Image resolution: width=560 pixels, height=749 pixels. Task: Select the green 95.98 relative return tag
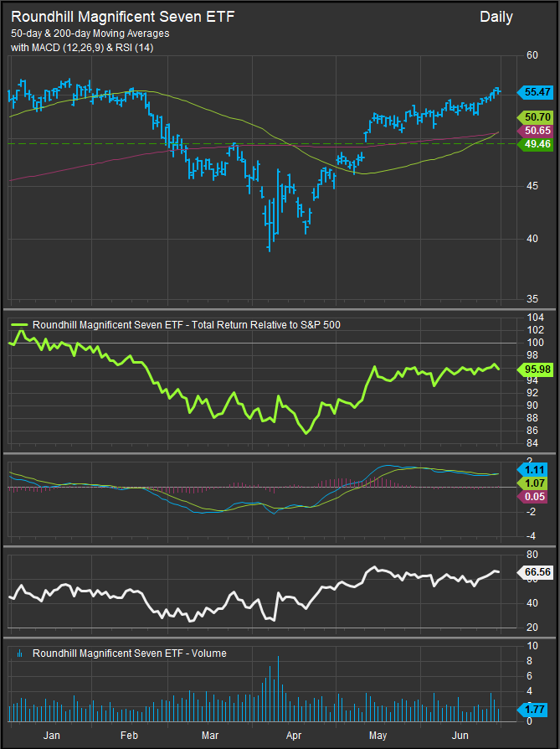click(x=536, y=368)
